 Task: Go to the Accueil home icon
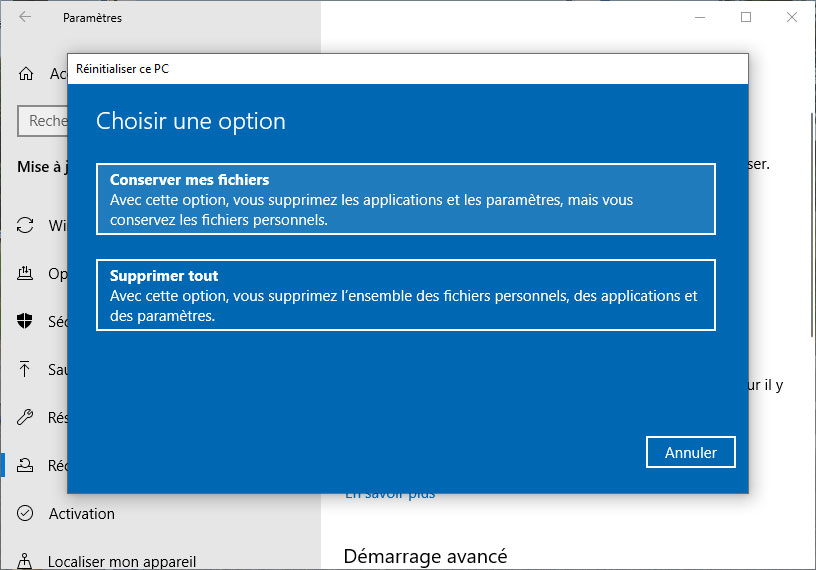coord(26,74)
